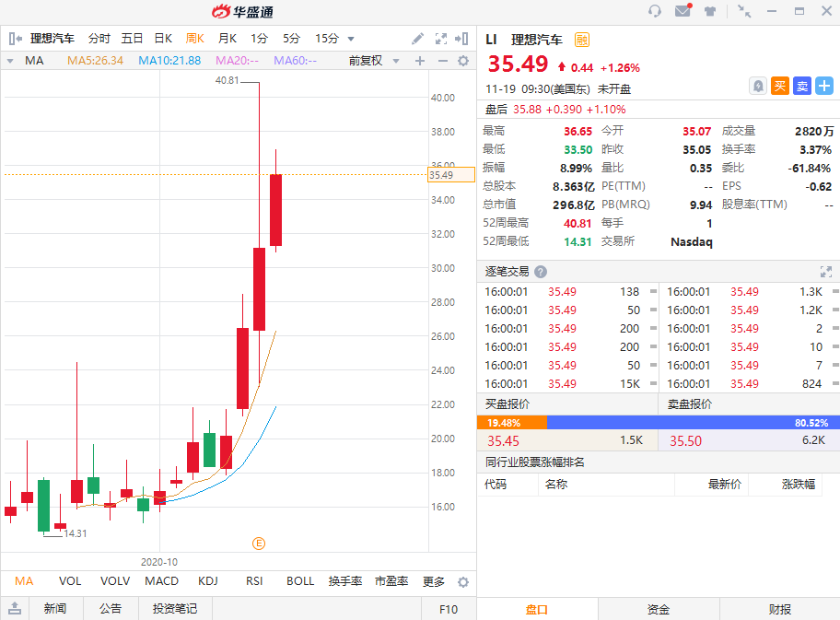The width and height of the screenshot is (840, 620).
Task: Click the F10 company info button
Action: click(x=449, y=609)
